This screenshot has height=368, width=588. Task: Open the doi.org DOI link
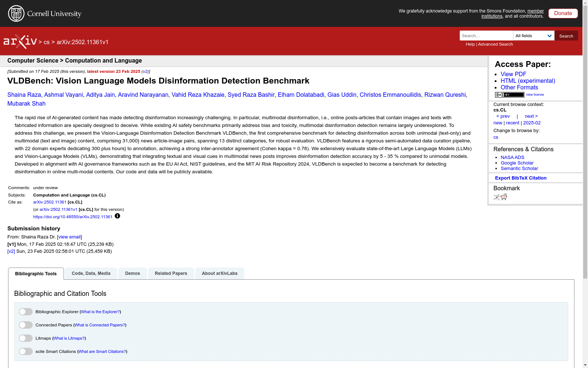[73, 217]
